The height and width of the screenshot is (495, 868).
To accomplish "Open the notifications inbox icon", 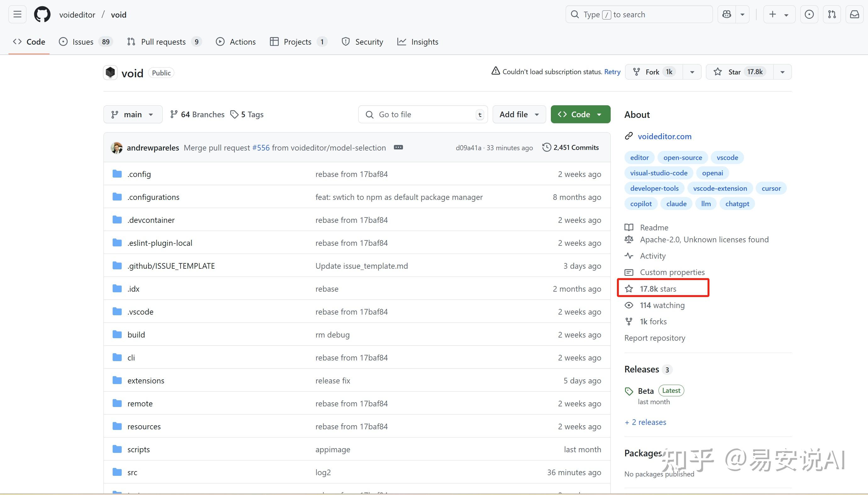I will (854, 14).
